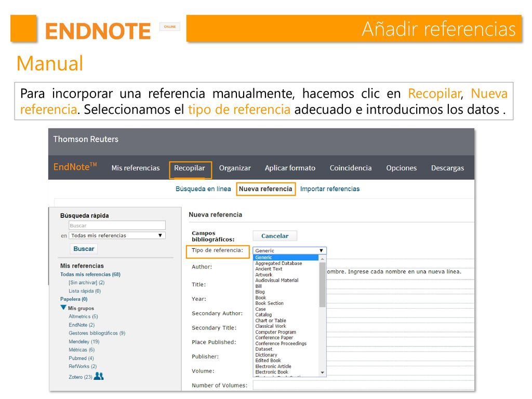Open the Opciones tab
This screenshot has height=399, width=532.
[402, 168]
